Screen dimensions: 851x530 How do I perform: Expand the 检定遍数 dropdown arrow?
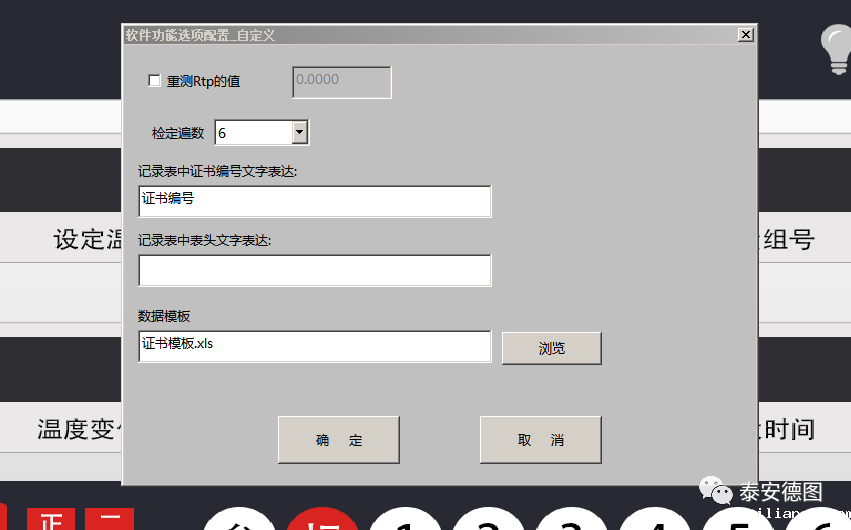[300, 132]
